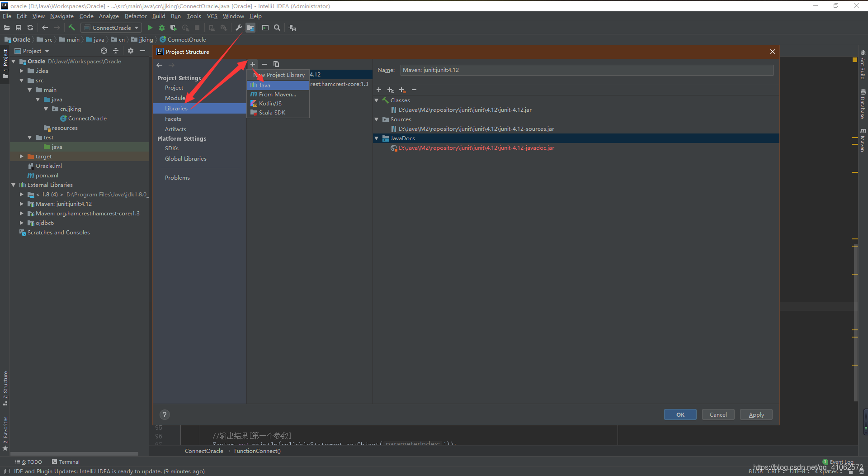Remove selected library with the minus icon
Screen dimensions: 868x476
pos(264,64)
